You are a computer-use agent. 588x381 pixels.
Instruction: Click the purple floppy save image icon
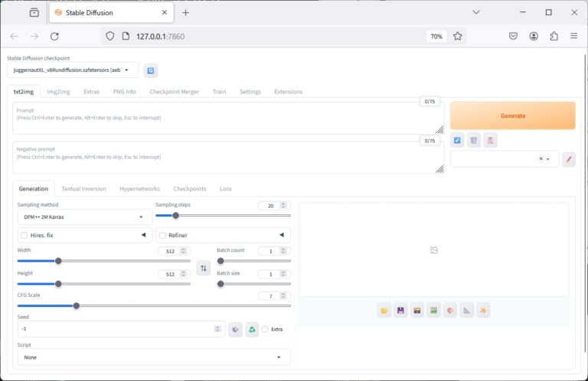click(x=400, y=310)
